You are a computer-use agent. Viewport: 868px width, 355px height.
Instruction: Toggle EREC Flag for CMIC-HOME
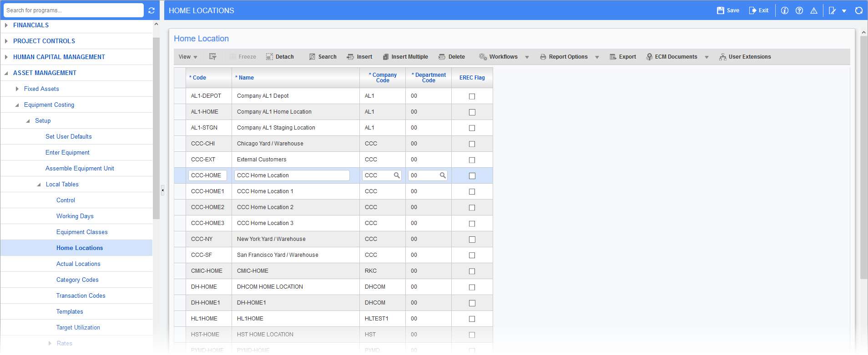pos(472,271)
